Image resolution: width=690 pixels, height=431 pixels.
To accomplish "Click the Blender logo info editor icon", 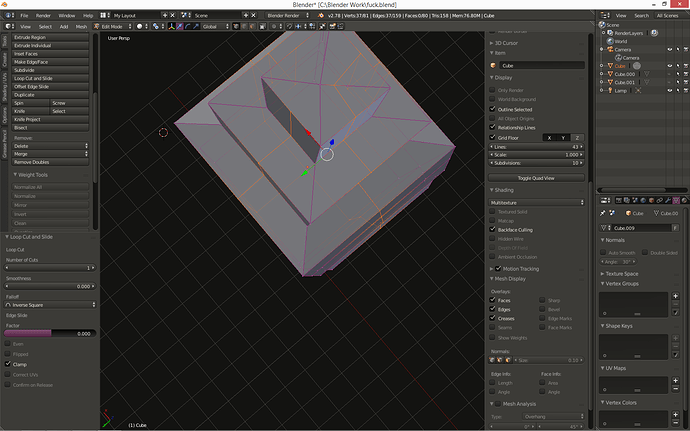I will coord(7,16).
